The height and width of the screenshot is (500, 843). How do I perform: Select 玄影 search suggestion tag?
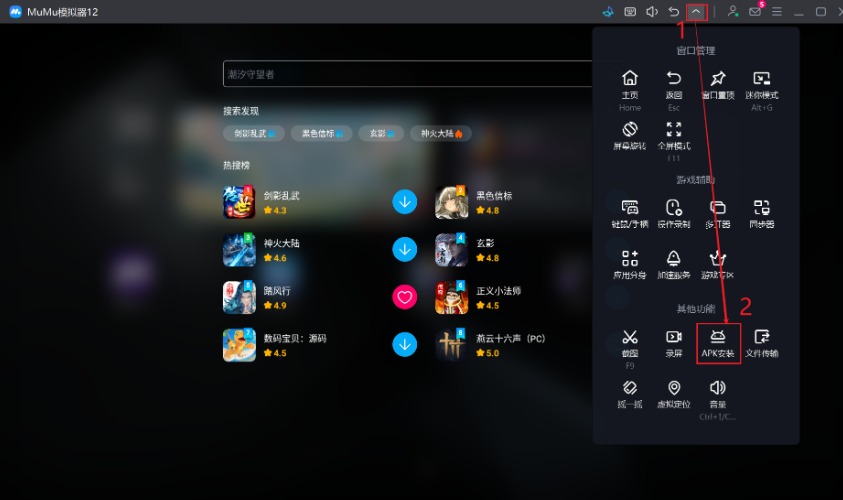click(382, 133)
